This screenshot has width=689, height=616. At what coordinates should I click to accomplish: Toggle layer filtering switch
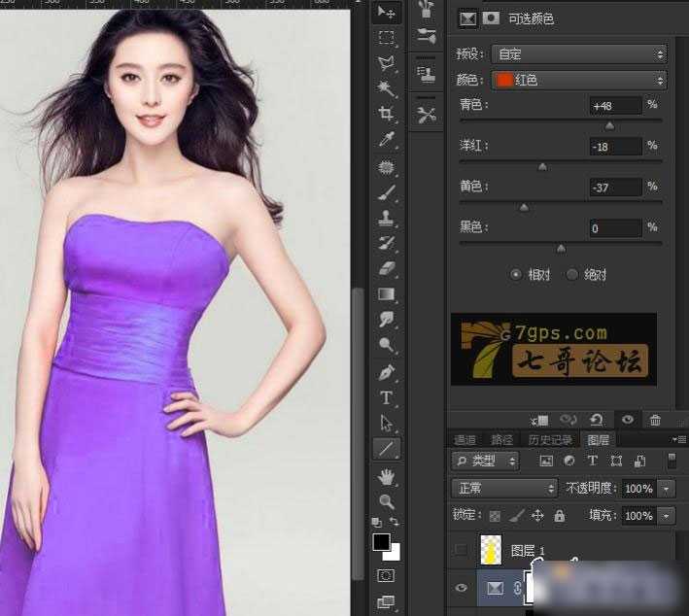672,461
